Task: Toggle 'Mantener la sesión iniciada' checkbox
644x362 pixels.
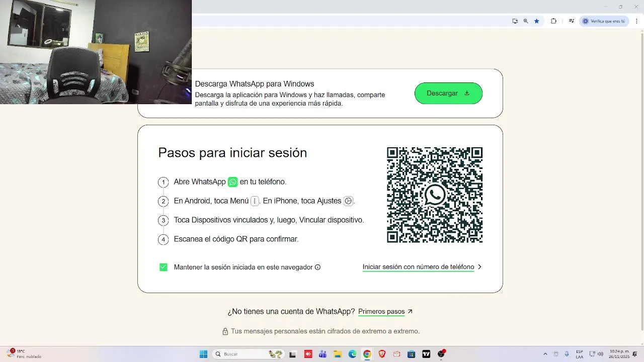Action: coord(164,267)
